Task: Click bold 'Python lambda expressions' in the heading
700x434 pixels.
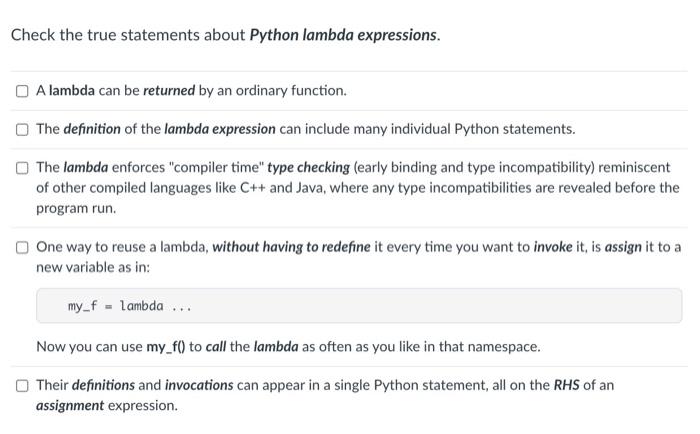Action: 343,35
